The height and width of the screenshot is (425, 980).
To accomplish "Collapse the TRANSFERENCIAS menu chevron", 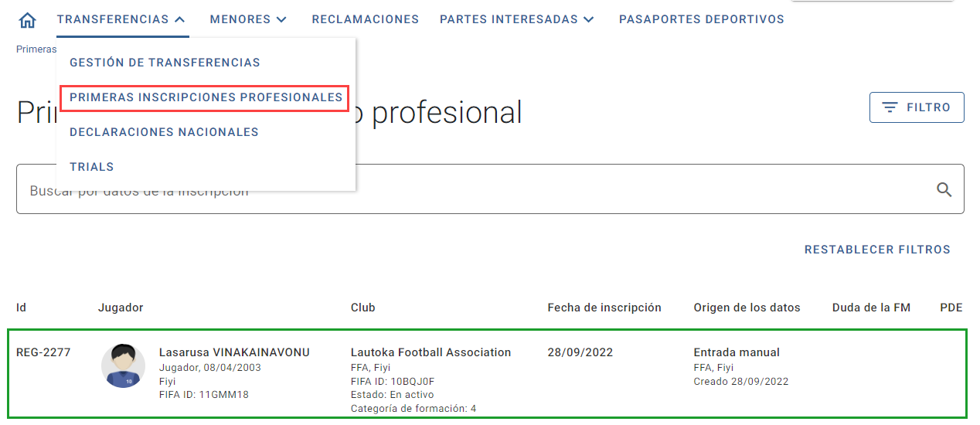I will tap(180, 20).
